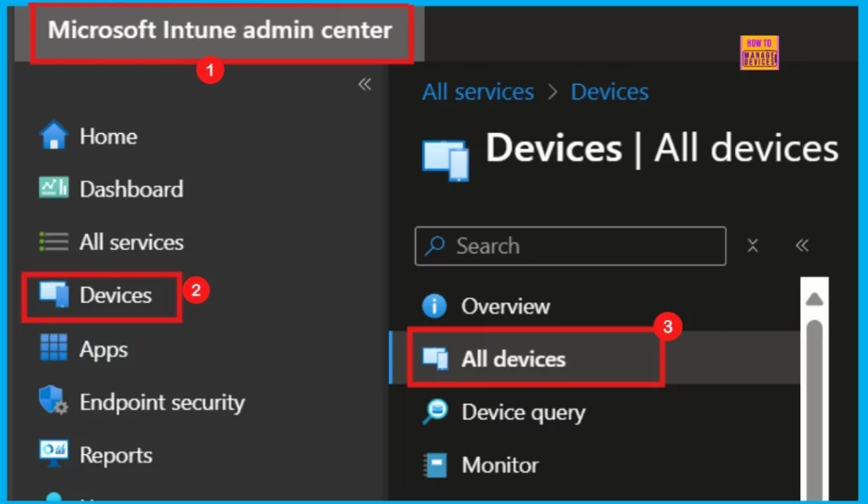Click the Home house icon
This screenshot has width=868, height=504.
(x=53, y=136)
